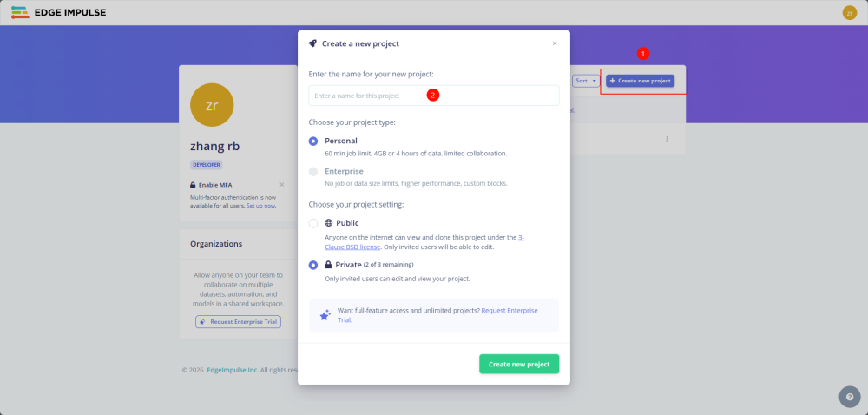Select the Enterprise project type
The height and width of the screenshot is (415, 868).
[313, 171]
